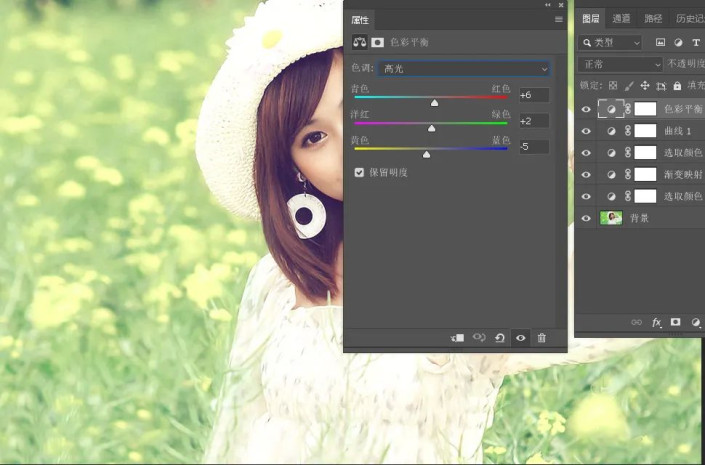Click the lock position move icon

pyautogui.click(x=644, y=86)
